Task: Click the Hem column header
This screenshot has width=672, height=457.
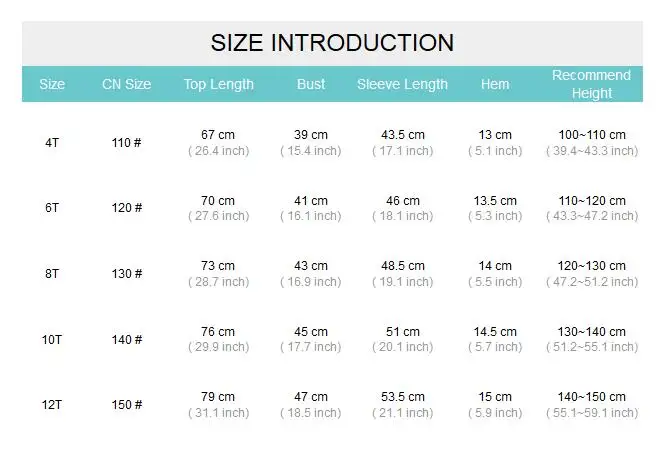Action: pos(495,84)
